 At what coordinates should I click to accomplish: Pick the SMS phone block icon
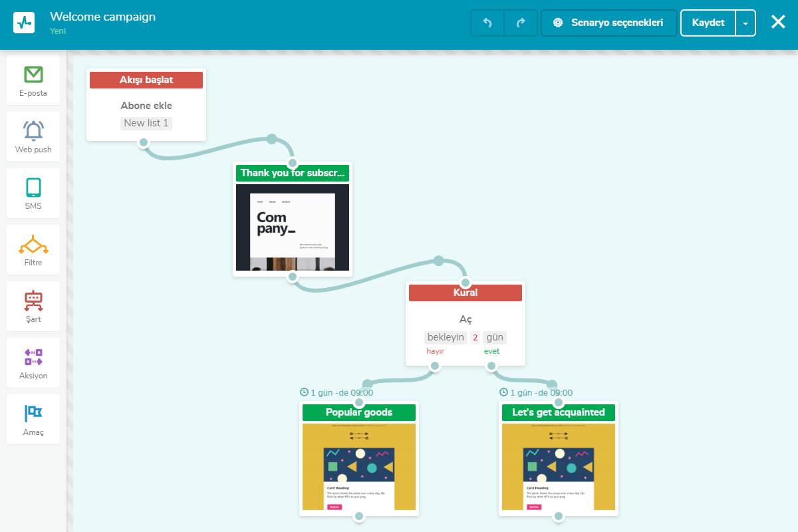(33, 188)
